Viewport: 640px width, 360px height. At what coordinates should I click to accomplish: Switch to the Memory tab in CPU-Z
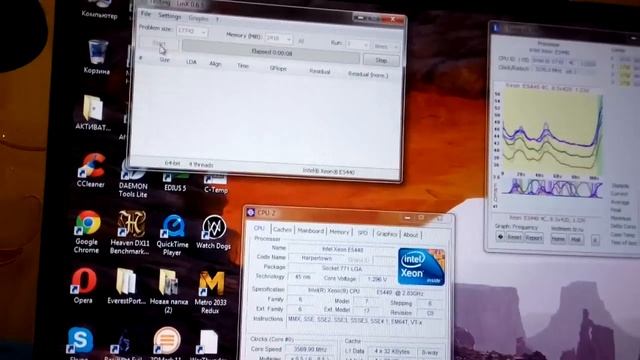pos(339,232)
